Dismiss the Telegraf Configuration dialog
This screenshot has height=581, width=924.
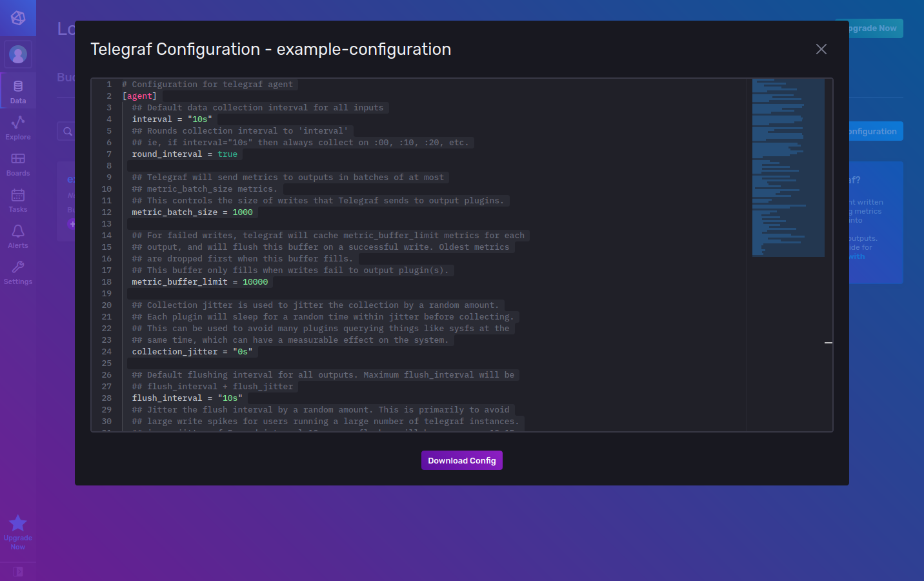821,49
